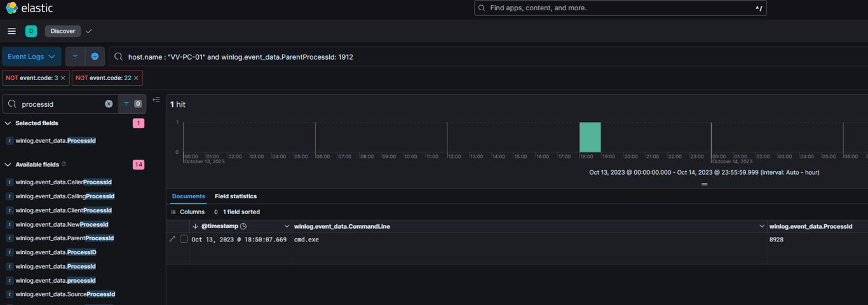
Task: Collapse the Available fields section
Action: (x=8, y=165)
